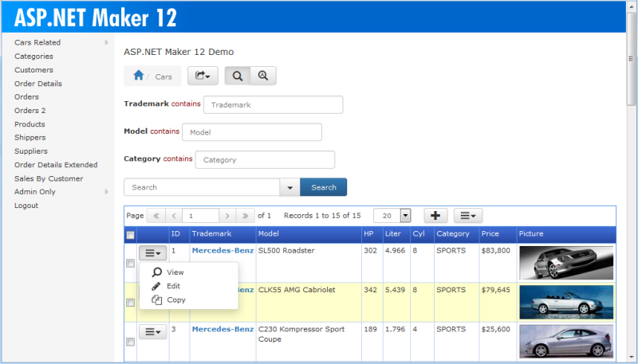Screen dimensions: 638x364
Task: Open row options menu for SL500 Roadster
Action: 153,253
